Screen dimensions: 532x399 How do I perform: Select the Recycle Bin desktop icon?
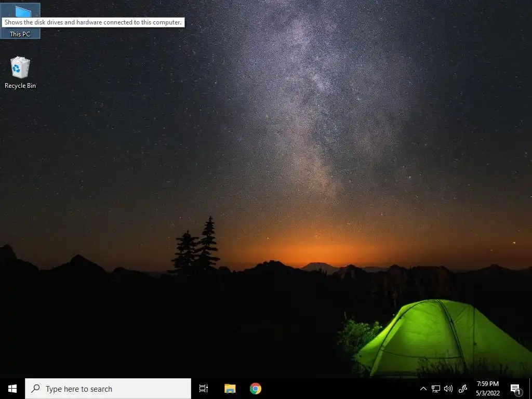point(20,73)
